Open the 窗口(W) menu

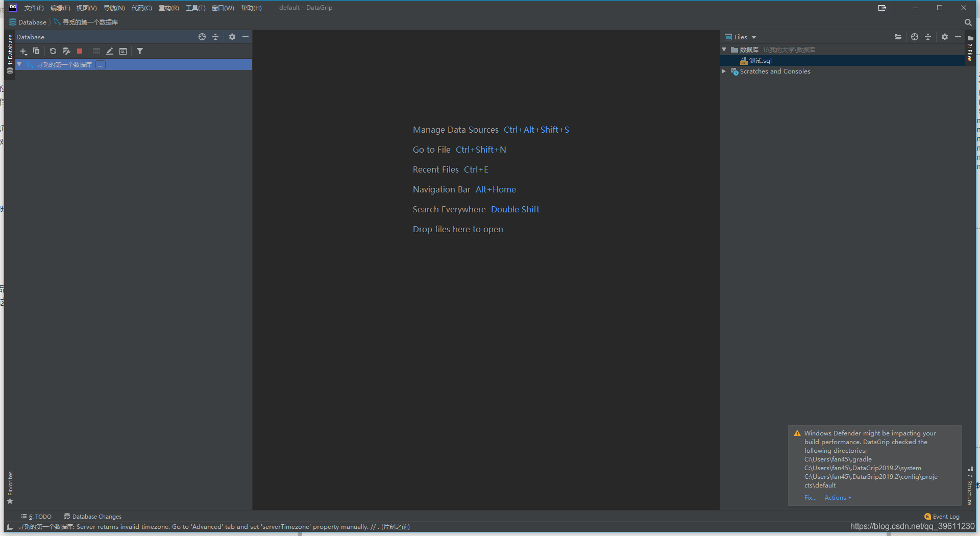[x=223, y=8]
